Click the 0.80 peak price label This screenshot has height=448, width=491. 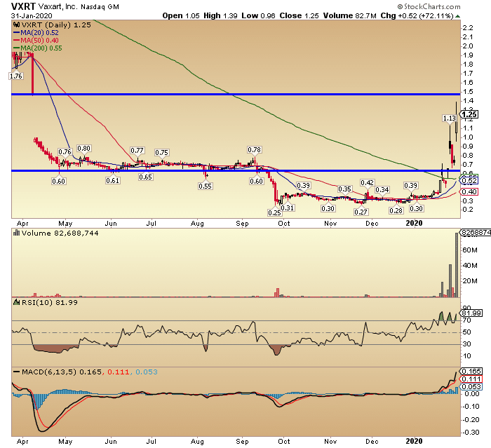[83, 149]
